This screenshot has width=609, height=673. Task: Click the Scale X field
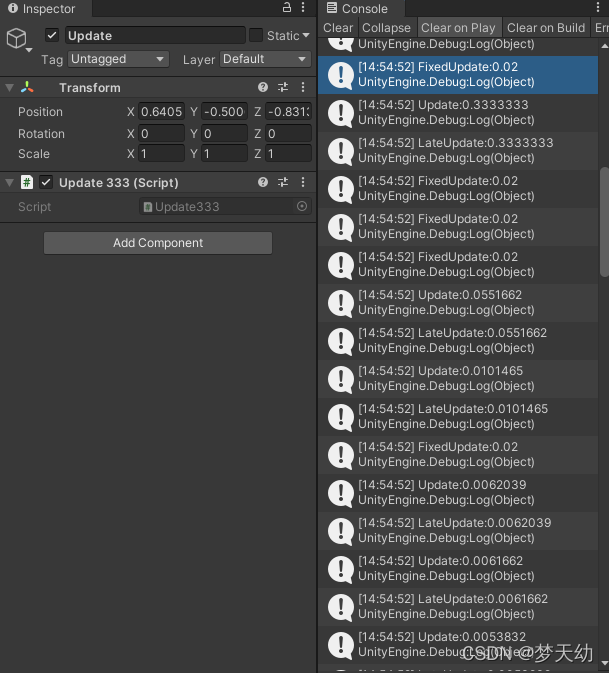coord(161,153)
